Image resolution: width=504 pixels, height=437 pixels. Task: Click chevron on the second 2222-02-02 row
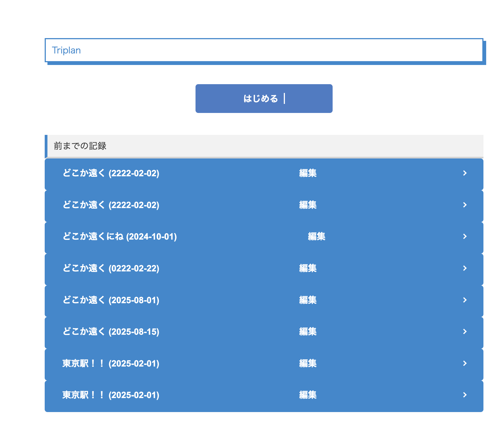point(465,205)
